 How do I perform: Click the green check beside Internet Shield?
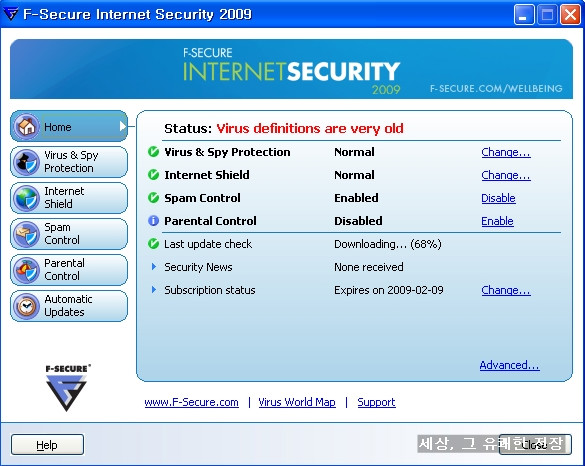(x=153, y=175)
